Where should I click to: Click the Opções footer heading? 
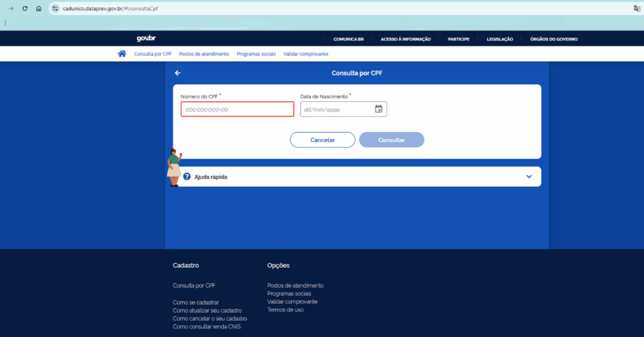[x=278, y=265]
